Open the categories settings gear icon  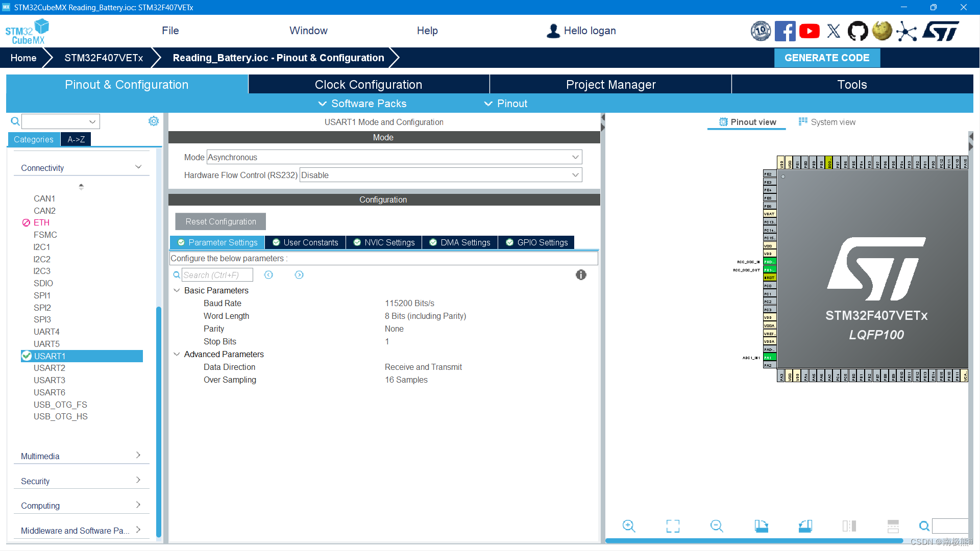(154, 121)
